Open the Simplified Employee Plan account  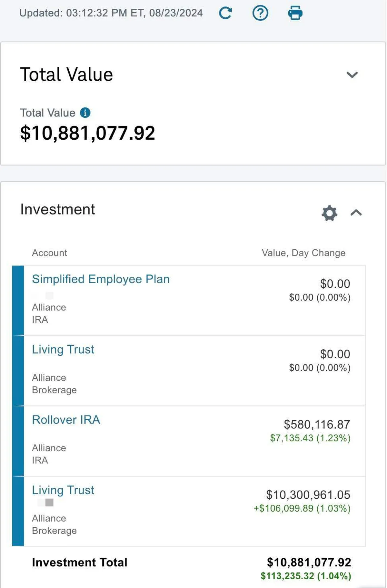(101, 279)
